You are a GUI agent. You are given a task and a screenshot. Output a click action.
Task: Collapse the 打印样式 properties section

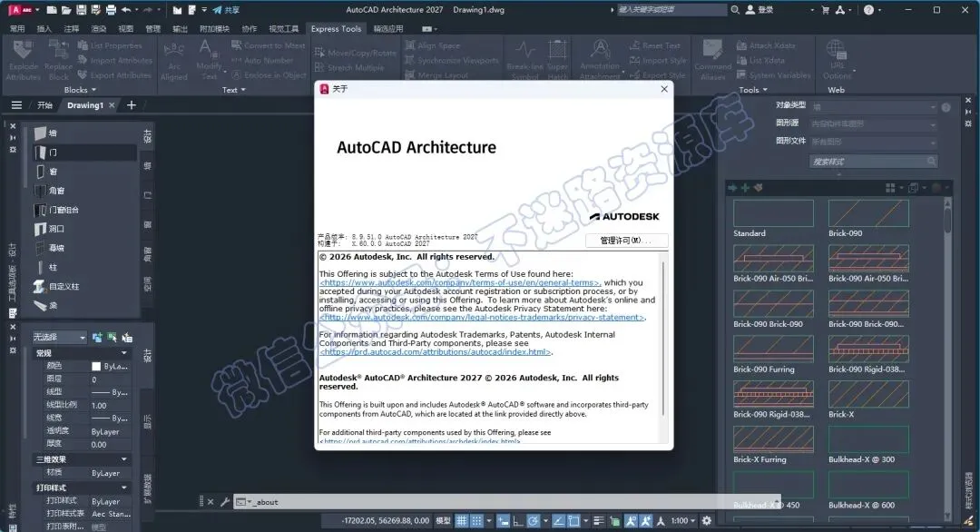tap(123, 488)
